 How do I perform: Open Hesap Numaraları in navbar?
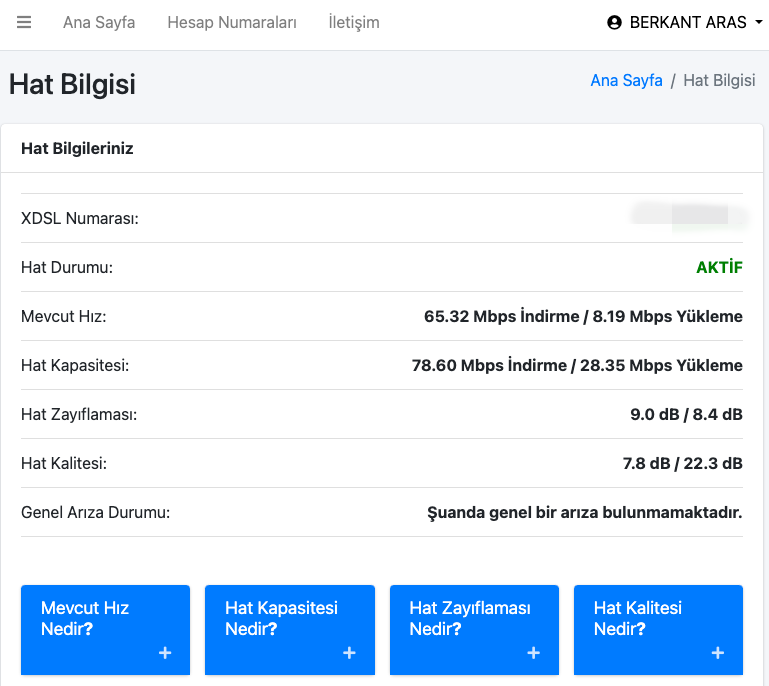[232, 22]
